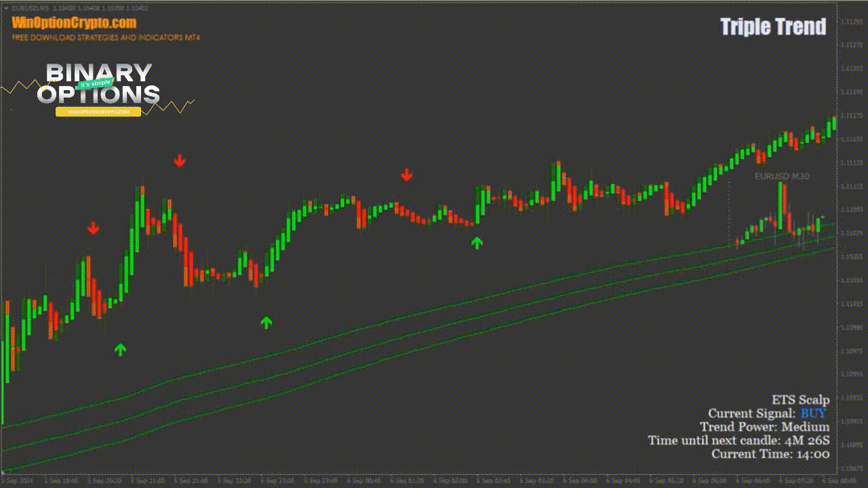Click the Binary Options logo
868x488 pixels.
98,84
